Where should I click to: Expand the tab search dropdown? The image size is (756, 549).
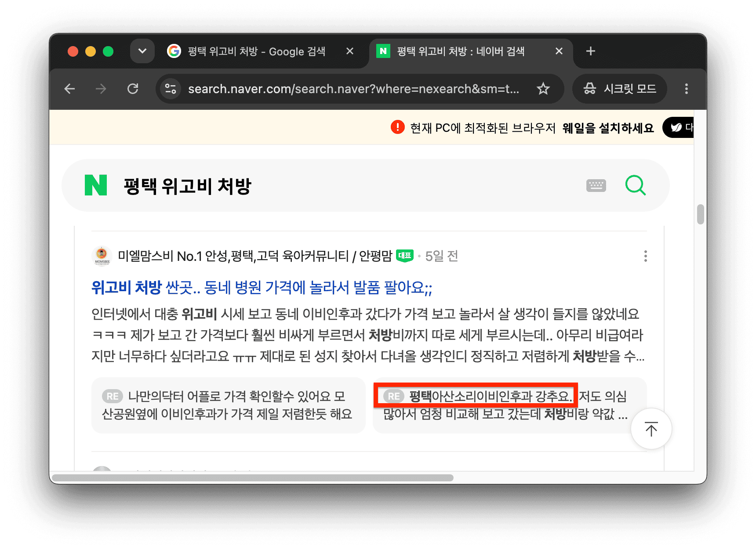click(142, 51)
